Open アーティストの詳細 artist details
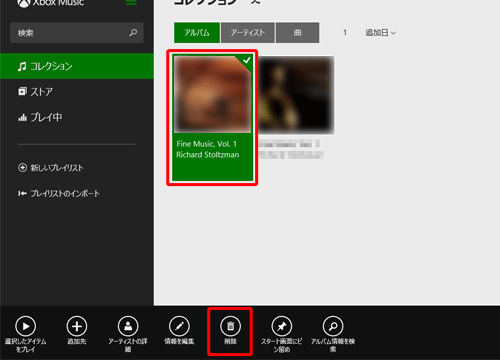 tap(128, 334)
